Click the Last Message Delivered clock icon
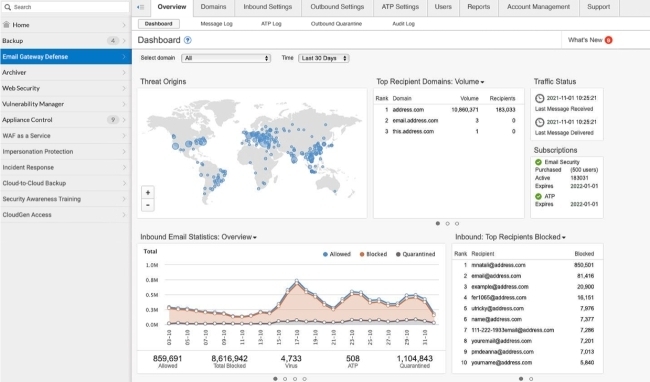The width and height of the screenshot is (650, 382). [539, 122]
